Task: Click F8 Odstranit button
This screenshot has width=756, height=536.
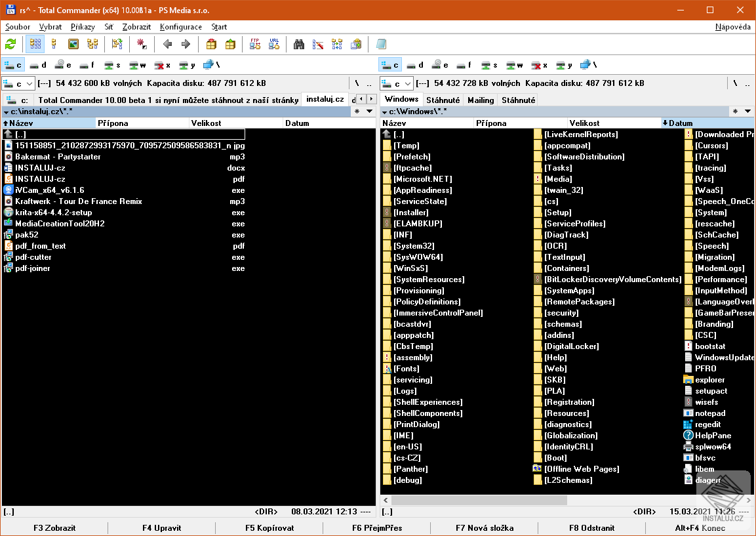Action: pos(591,527)
